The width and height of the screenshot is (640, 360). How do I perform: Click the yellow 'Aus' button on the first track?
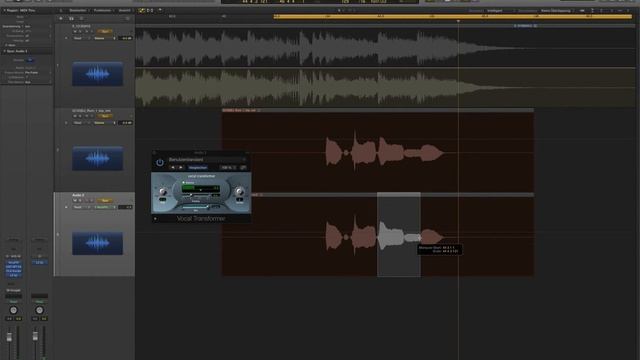coord(104,31)
